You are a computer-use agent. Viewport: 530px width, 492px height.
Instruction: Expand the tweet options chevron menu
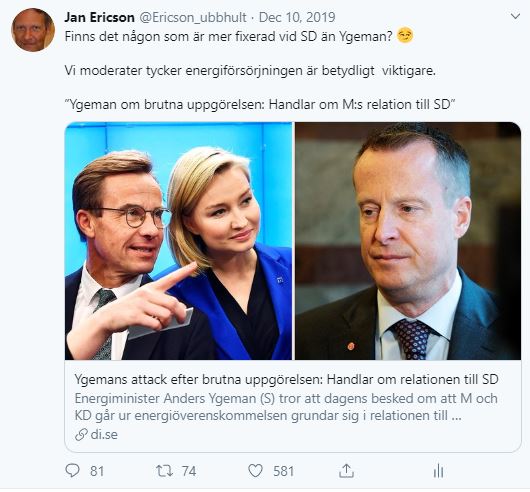coord(515,16)
